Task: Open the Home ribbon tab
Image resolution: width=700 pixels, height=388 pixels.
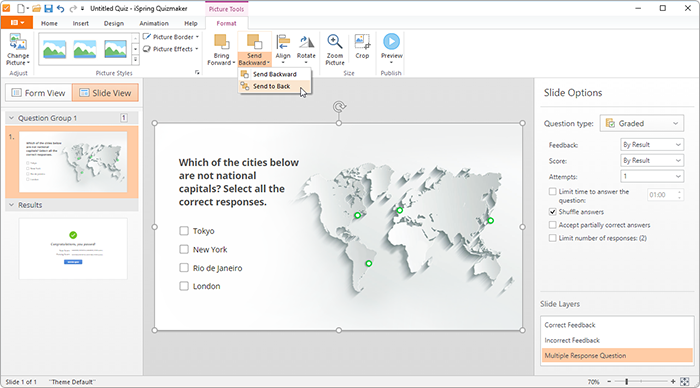Action: coord(49,23)
